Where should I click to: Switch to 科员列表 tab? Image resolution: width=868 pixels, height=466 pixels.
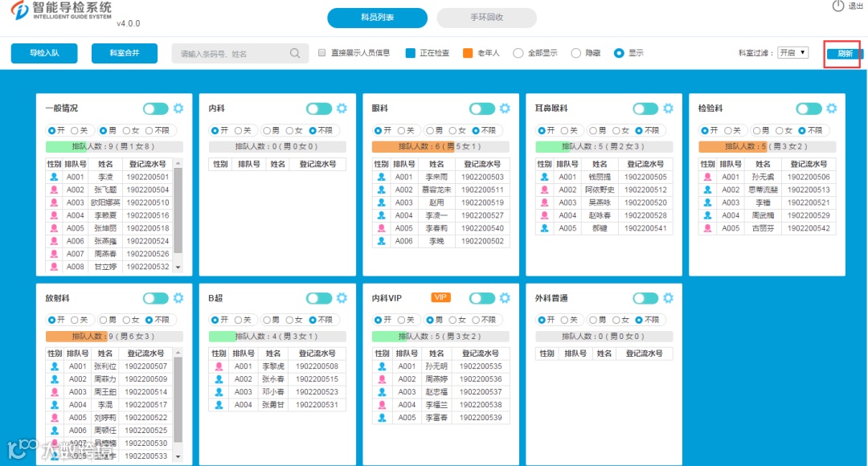coord(377,17)
